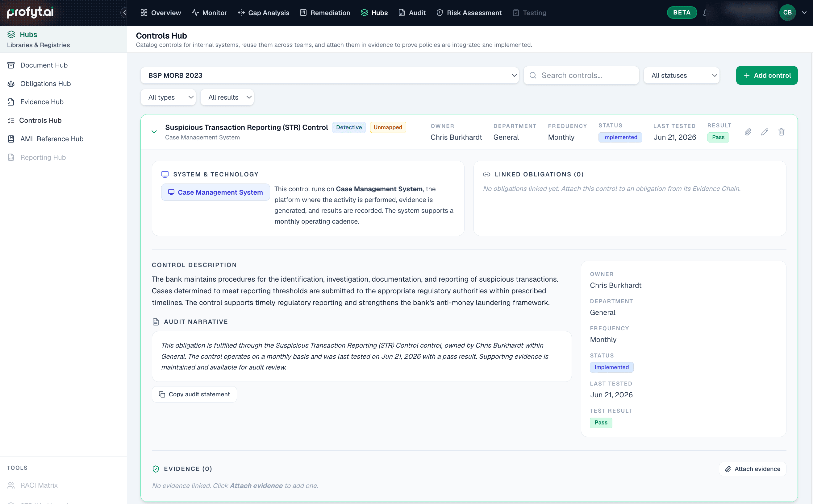Open AML Reference Hub
Image resolution: width=813 pixels, height=504 pixels.
click(52, 139)
